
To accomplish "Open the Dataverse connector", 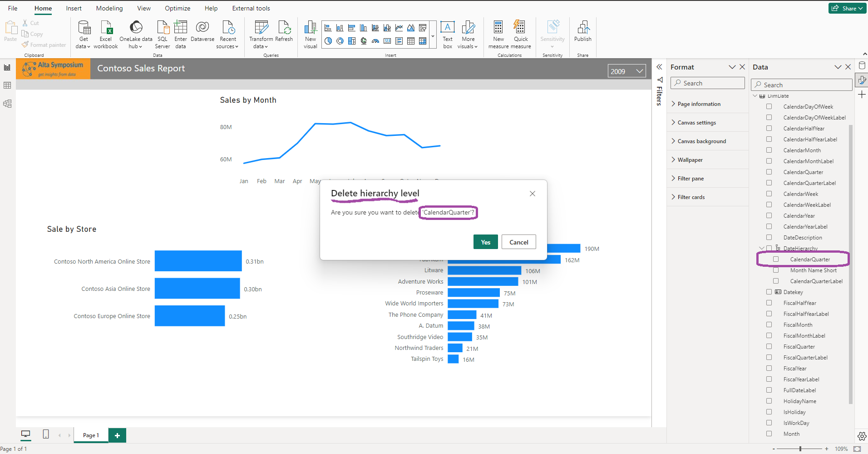I will (x=202, y=31).
